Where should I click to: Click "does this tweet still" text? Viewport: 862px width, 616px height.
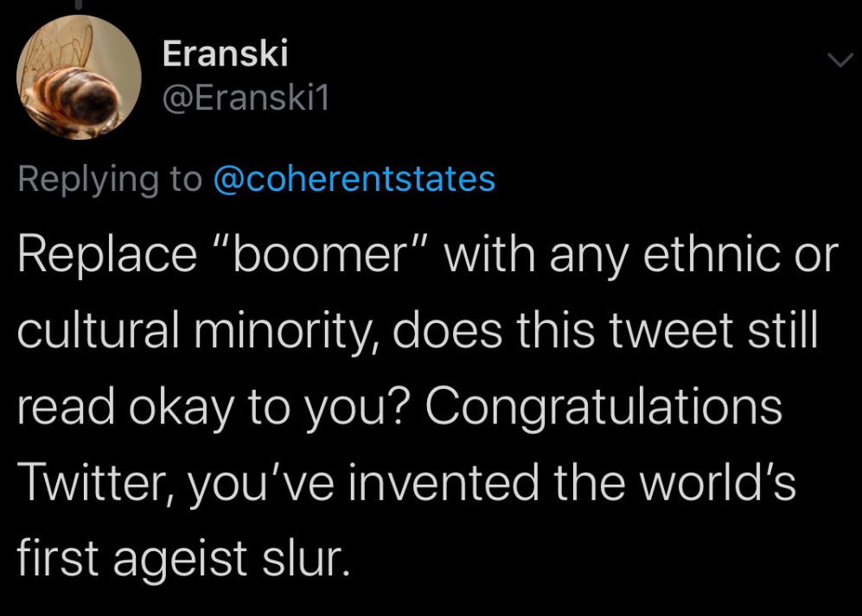pos(604,330)
